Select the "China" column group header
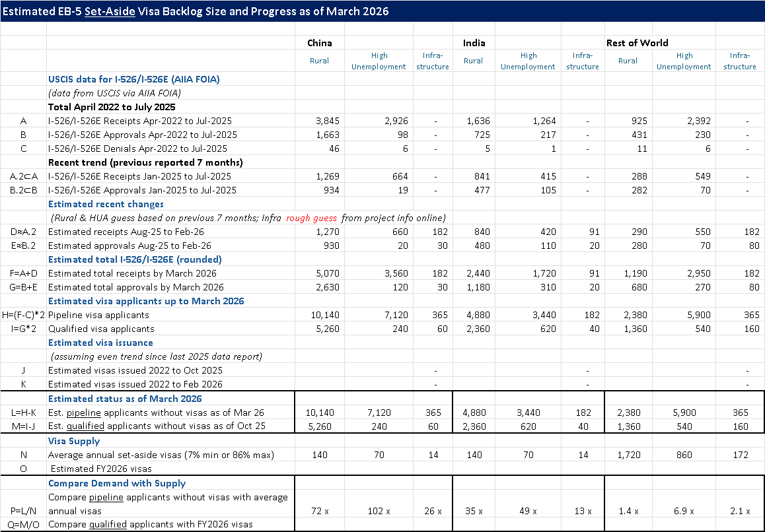Image resolution: width=765 pixels, height=532 pixels. pyautogui.click(x=320, y=43)
